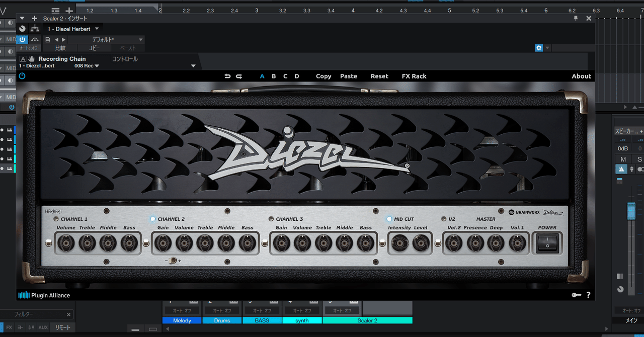Click the routing channel editor icon
This screenshot has width=644, height=337.
(35, 29)
